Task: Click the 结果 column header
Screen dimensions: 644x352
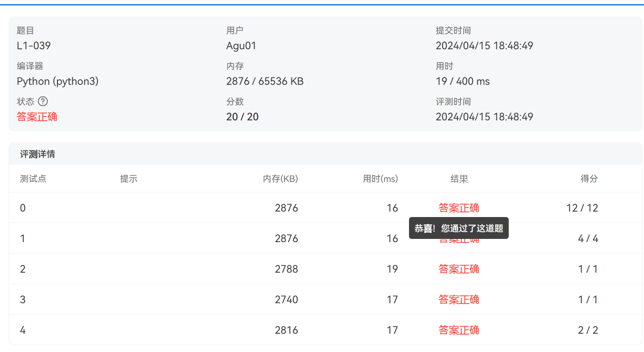Action: (459, 179)
